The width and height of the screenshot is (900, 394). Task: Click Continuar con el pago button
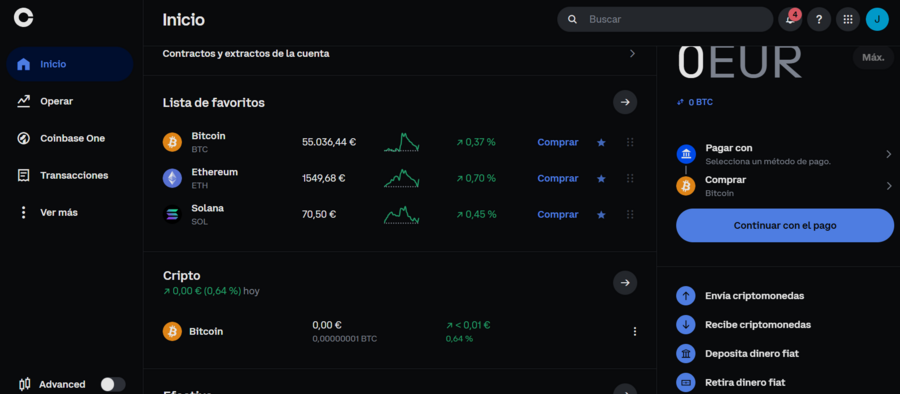tap(785, 225)
